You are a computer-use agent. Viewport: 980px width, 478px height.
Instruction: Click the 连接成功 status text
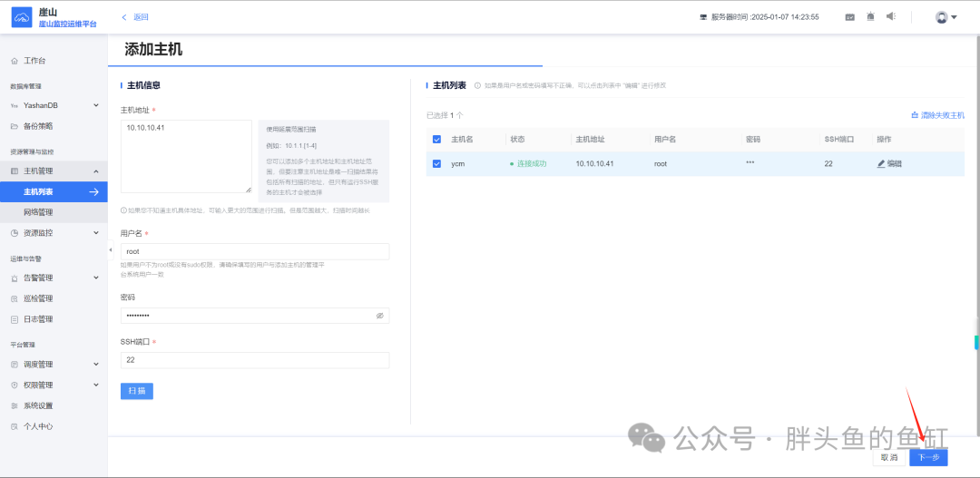tap(531, 163)
